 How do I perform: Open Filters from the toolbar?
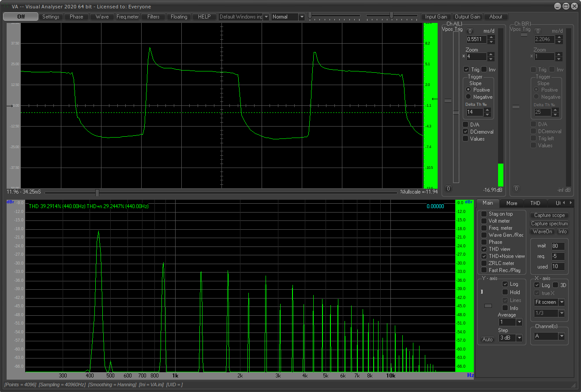pos(154,17)
